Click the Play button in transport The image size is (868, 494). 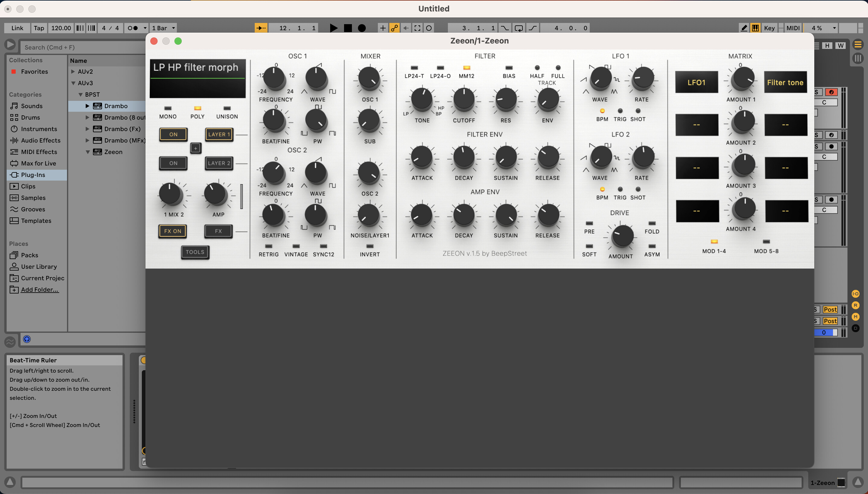point(333,28)
